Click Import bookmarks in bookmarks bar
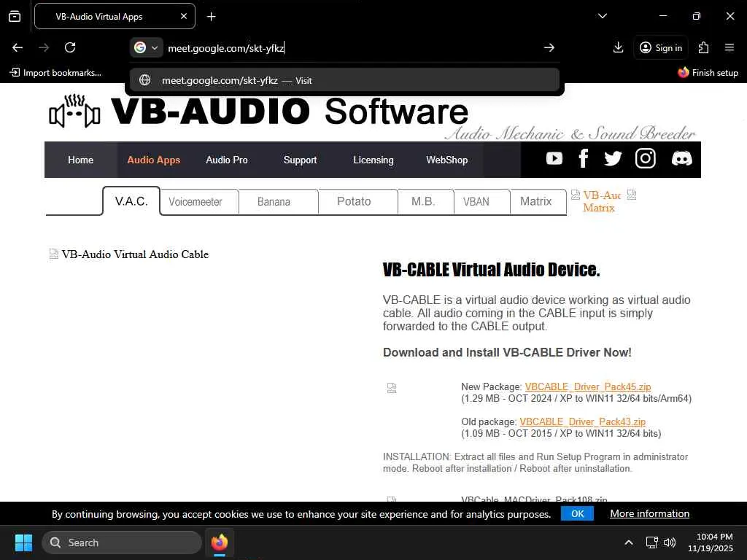Image resolution: width=747 pixels, height=560 pixels. pos(55,73)
